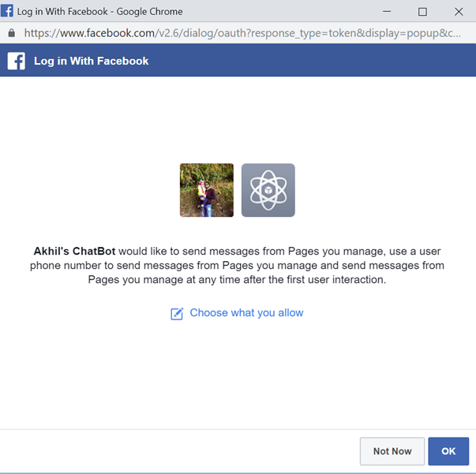Click the Facebook favicon in title bar

[x=7, y=11]
